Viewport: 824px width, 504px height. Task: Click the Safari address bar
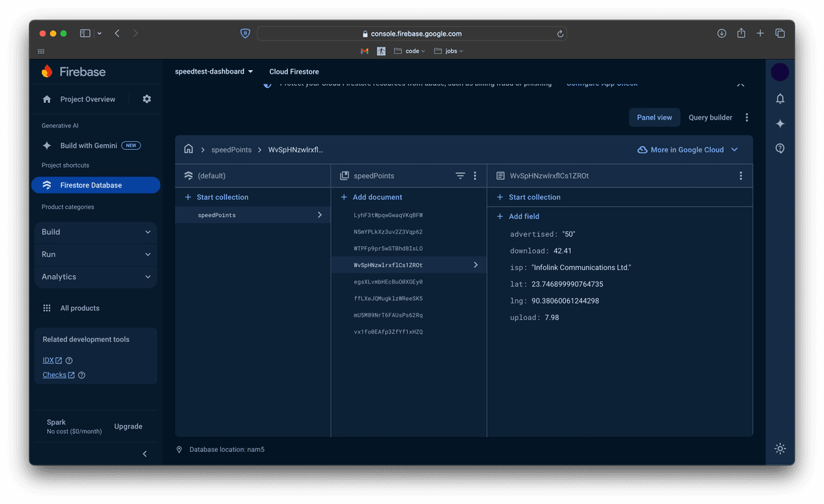point(412,34)
